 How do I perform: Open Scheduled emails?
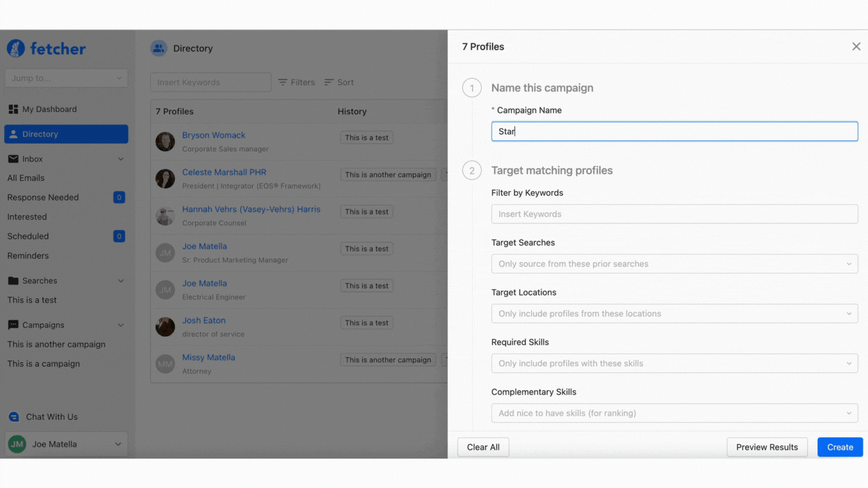pos(28,236)
